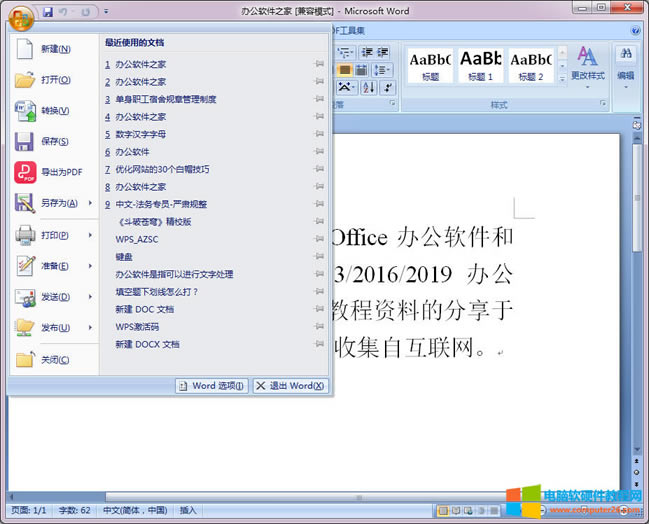Select 新建 (New) in the Office menu
The image size is (649, 524).
point(55,48)
